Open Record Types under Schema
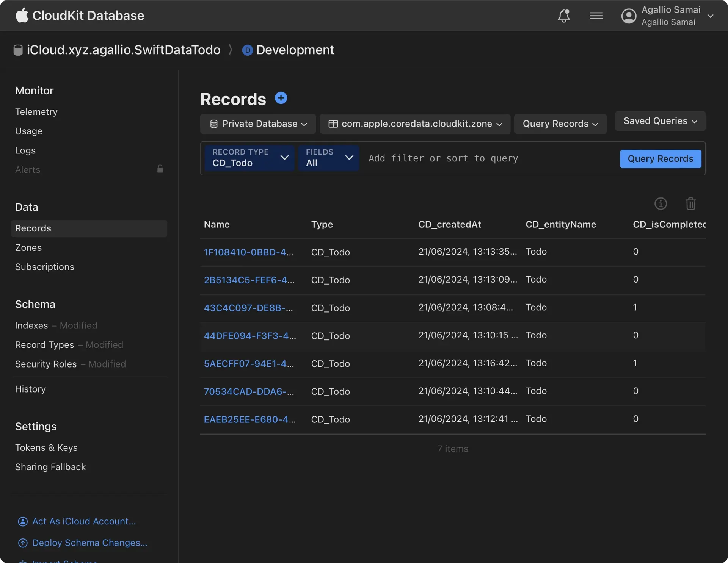728x563 pixels. (x=44, y=345)
